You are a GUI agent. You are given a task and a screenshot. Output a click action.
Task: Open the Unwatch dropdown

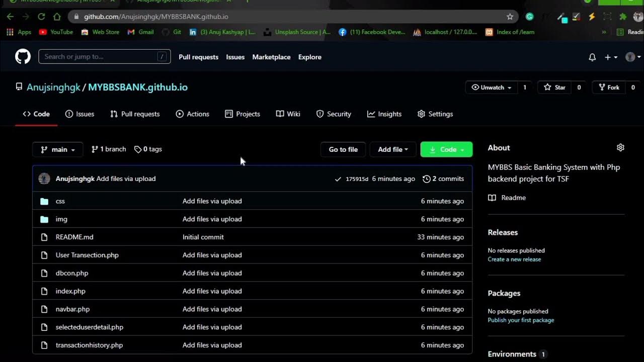(x=492, y=87)
